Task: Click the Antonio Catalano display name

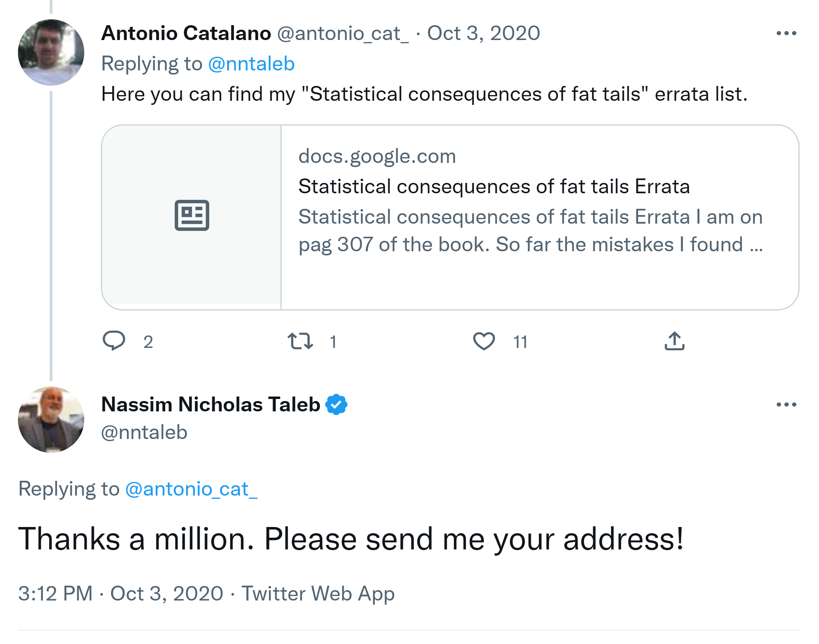Action: 186,33
